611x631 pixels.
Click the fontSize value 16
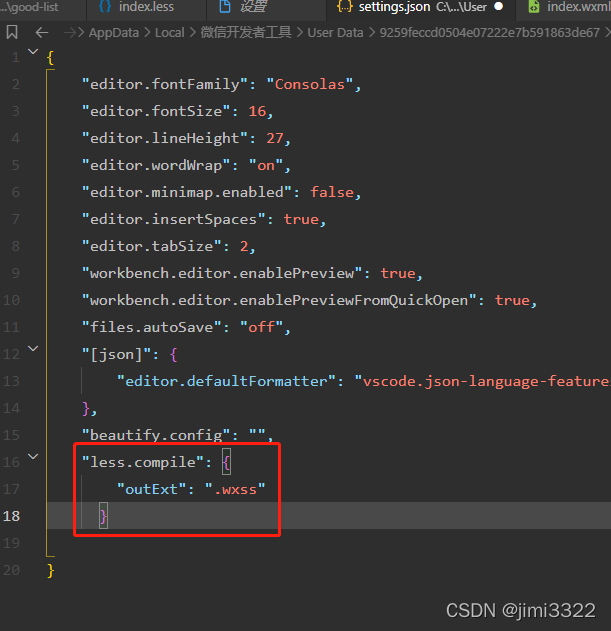[257, 111]
